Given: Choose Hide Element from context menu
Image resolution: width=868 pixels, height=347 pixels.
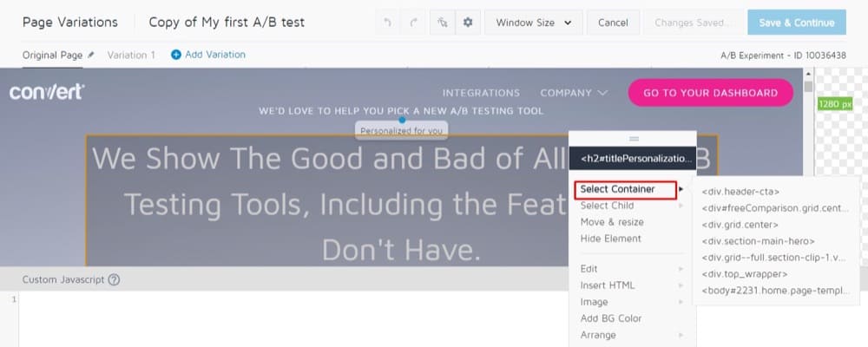Looking at the screenshot, I should tap(610, 239).
